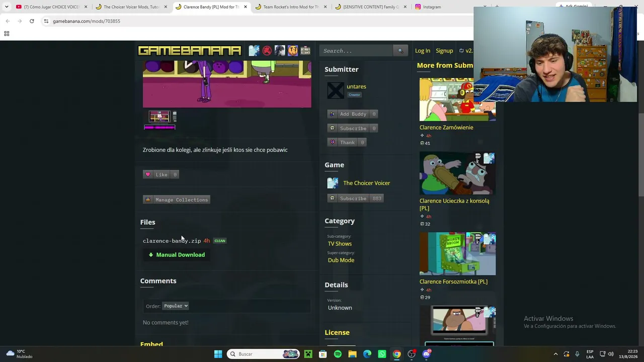Open the orange face game icon in header
Image resolution: width=644 pixels, height=362 pixels.
(x=293, y=51)
